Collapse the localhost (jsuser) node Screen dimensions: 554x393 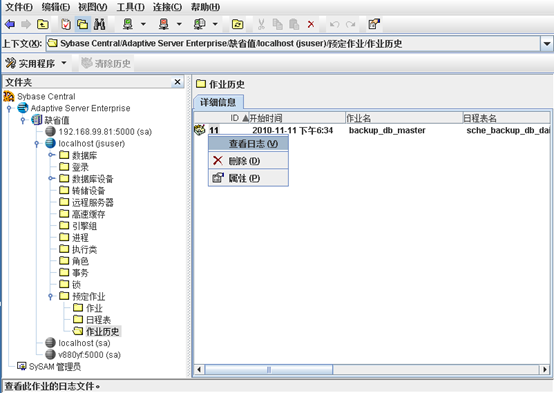[x=37, y=144]
